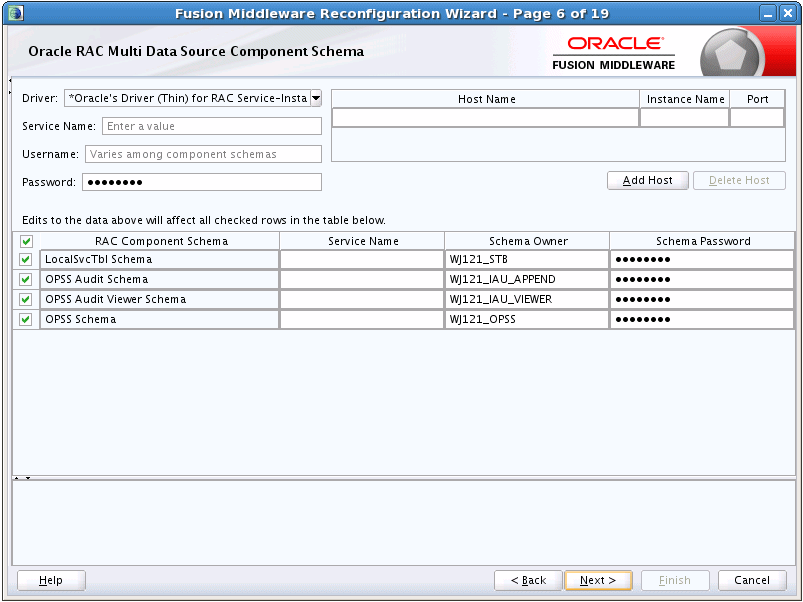
Task: Click the Password input field
Action: click(x=202, y=182)
